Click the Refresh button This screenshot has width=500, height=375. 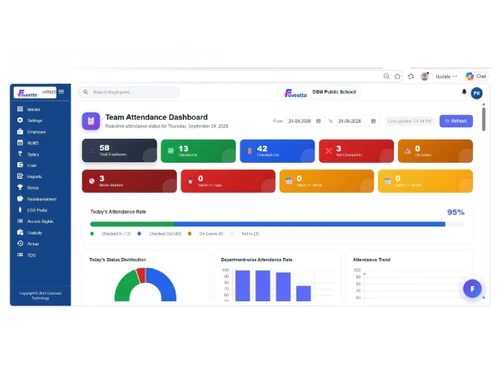tap(456, 121)
